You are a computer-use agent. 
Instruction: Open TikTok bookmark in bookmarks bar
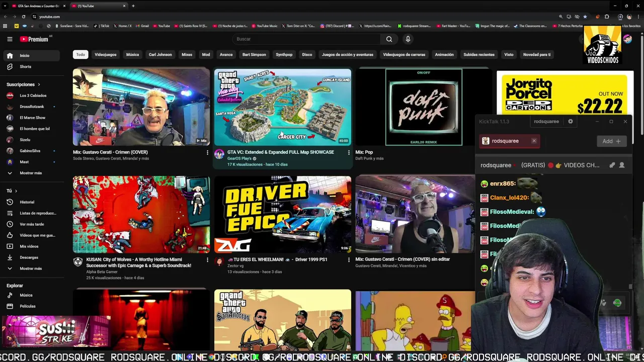click(x=102, y=26)
